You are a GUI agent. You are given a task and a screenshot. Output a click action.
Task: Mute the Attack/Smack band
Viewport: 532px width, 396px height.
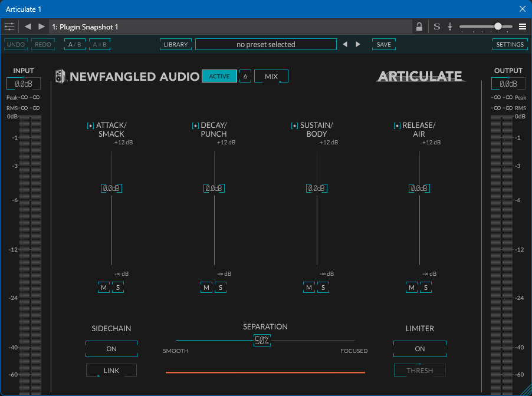tap(104, 288)
